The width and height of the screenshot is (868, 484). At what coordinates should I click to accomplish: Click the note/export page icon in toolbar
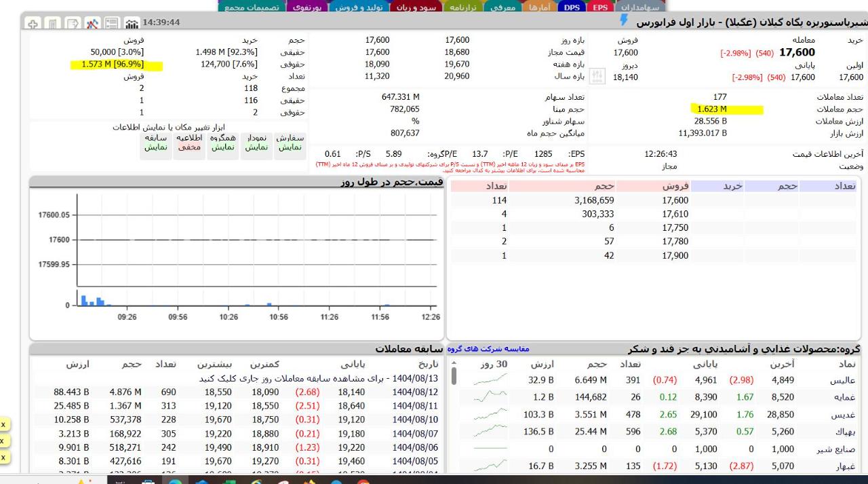73,23
